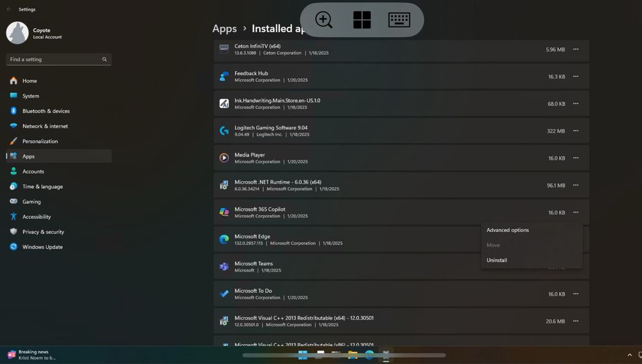Click the Microsoft Teams app icon

pyautogui.click(x=224, y=266)
